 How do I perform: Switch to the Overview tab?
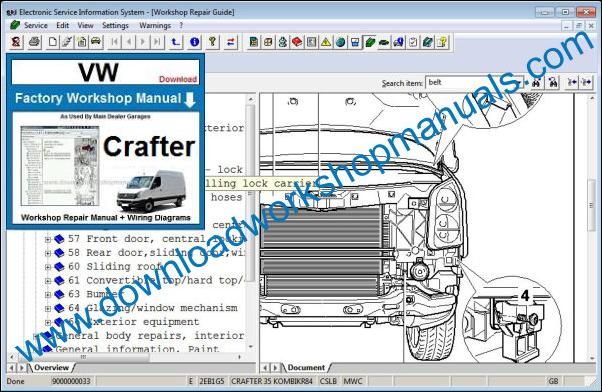coord(51,367)
